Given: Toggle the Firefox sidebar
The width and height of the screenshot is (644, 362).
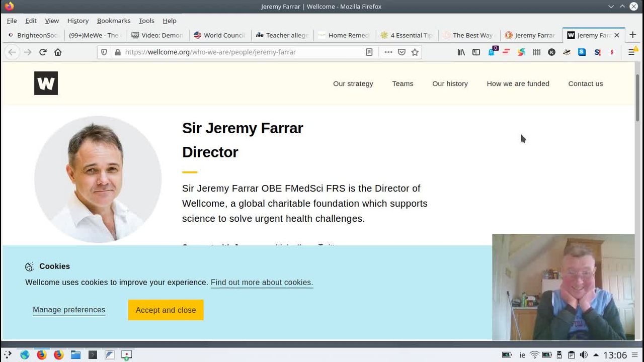Looking at the screenshot, I should pyautogui.click(x=476, y=52).
